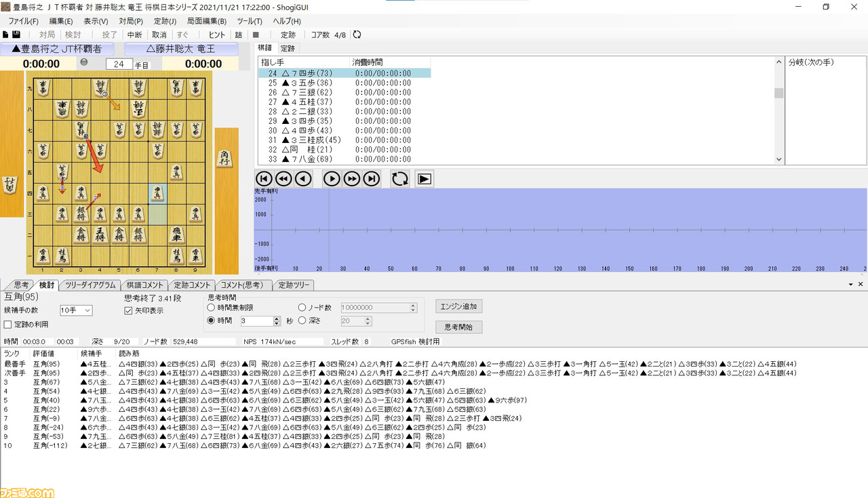Open the 候補手の数 dropdown showing 10手
Viewport: 868px width, 498px height.
[x=76, y=310]
